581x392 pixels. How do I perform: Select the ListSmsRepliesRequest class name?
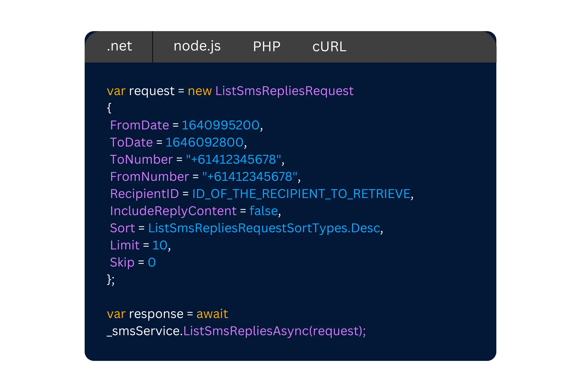click(284, 91)
